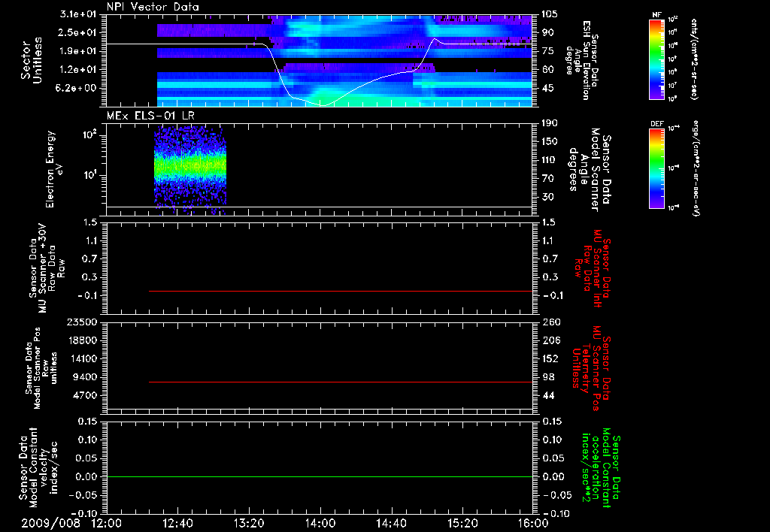Click the 'Electron Energy eV' axis title

54,169
